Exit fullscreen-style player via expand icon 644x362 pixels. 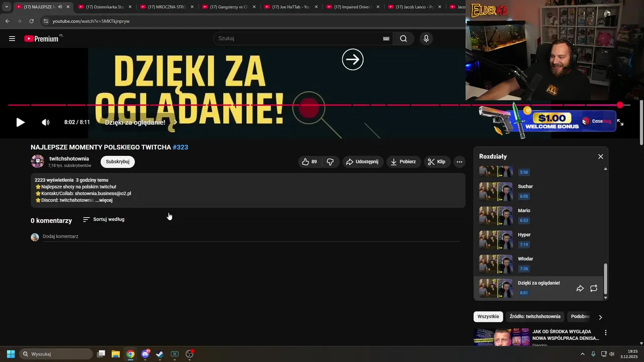[620, 122]
